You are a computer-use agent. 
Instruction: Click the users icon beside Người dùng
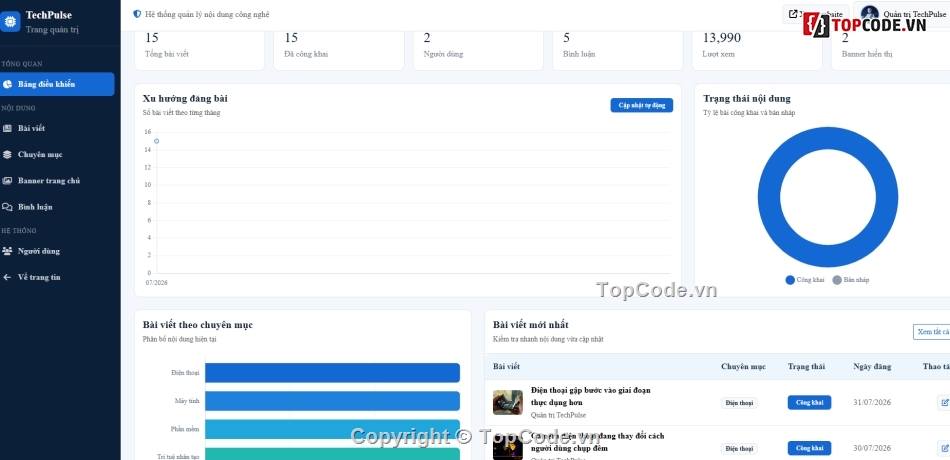pyautogui.click(x=7, y=251)
